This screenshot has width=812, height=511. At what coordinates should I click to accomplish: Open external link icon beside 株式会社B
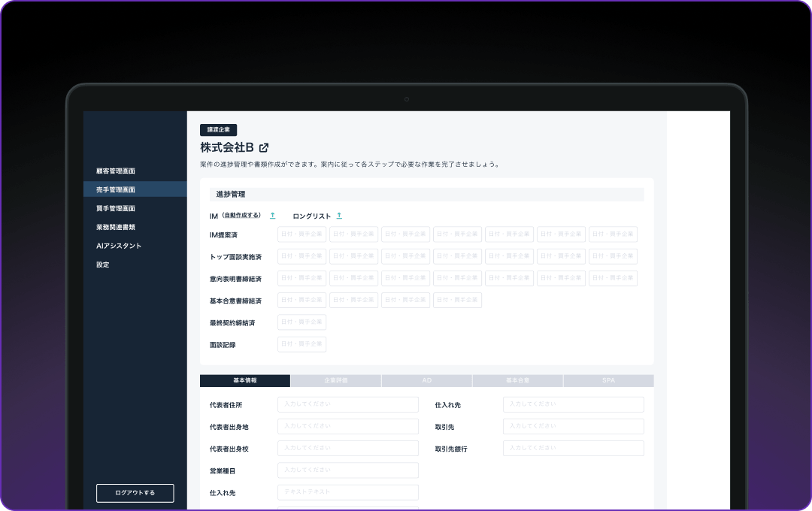(264, 147)
